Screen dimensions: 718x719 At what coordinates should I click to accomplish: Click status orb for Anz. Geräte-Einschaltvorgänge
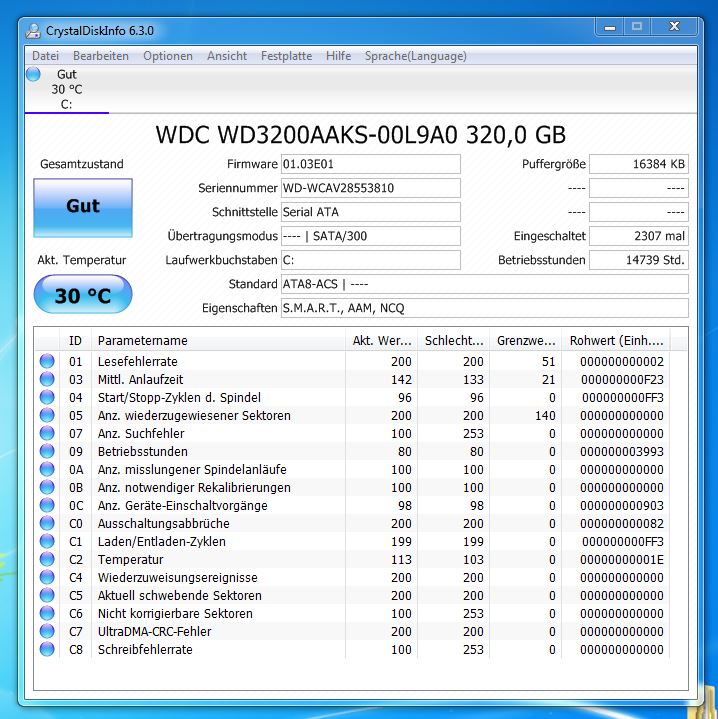(x=47, y=505)
